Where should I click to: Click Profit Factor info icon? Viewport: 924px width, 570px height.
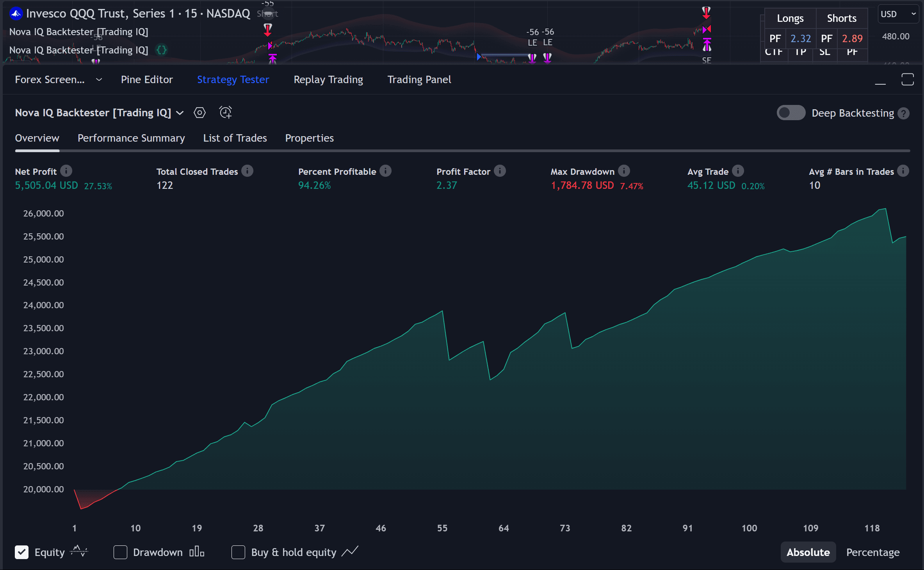pos(500,171)
